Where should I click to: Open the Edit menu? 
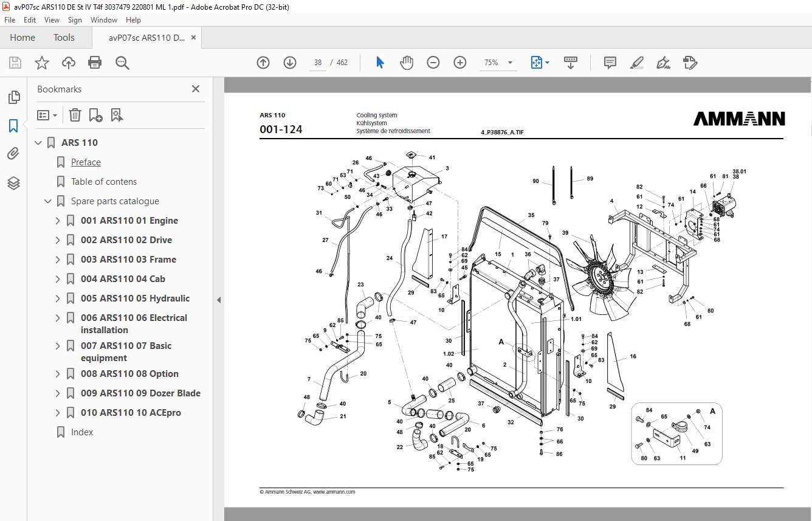point(30,20)
